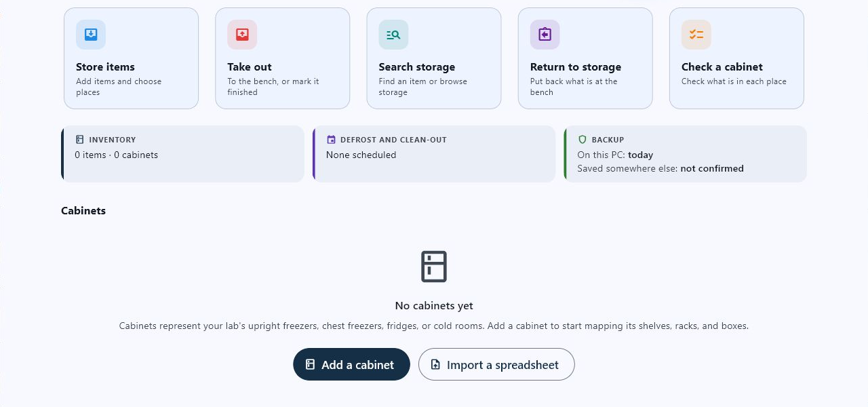Click the 'No cabinets yet' message
Image resolution: width=868 pixels, height=407 pixels.
click(x=434, y=305)
